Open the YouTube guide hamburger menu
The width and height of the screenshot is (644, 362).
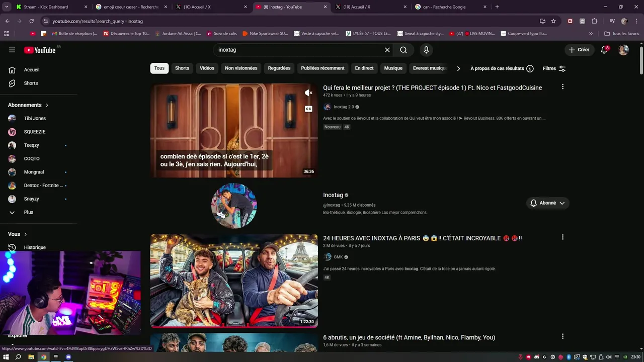pos(12,50)
